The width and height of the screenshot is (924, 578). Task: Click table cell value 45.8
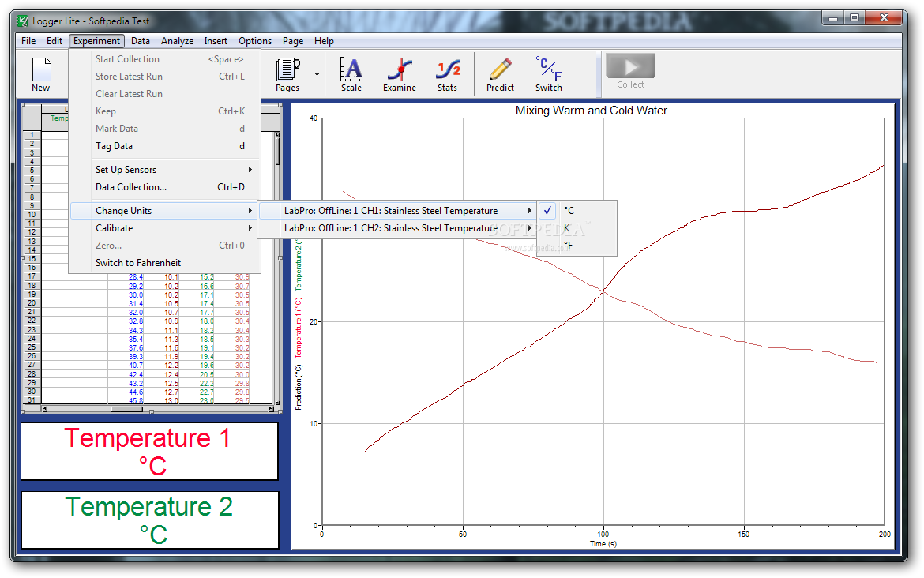coord(136,400)
